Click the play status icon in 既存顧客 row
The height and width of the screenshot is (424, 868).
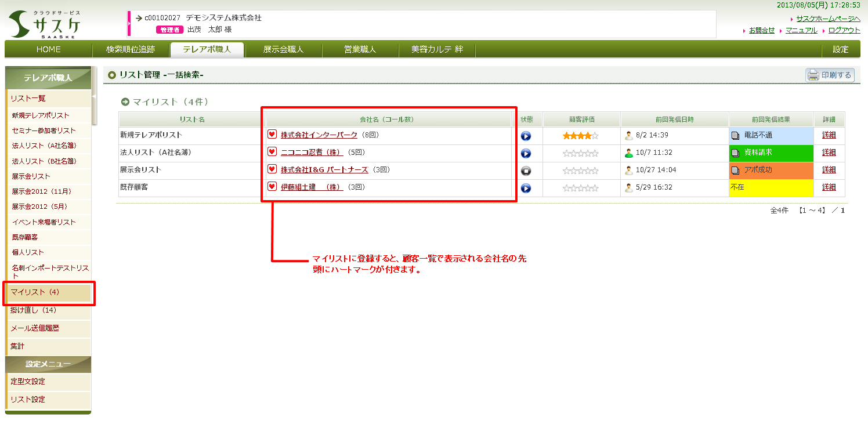click(x=526, y=189)
